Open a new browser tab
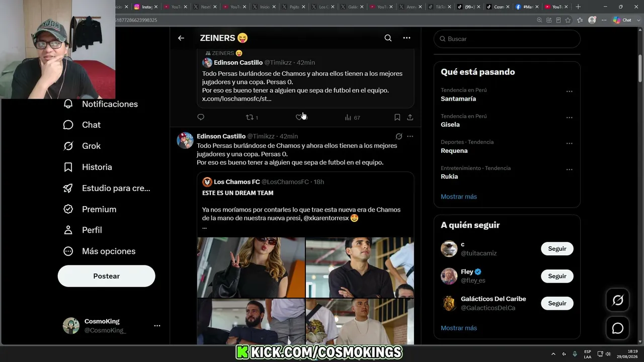 [578, 7]
